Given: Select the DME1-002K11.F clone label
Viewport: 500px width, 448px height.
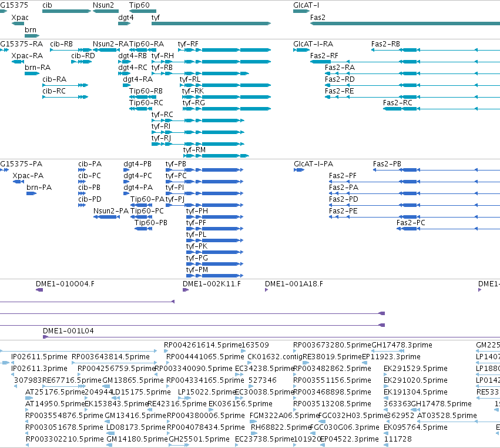Looking at the screenshot, I should [x=212, y=284].
